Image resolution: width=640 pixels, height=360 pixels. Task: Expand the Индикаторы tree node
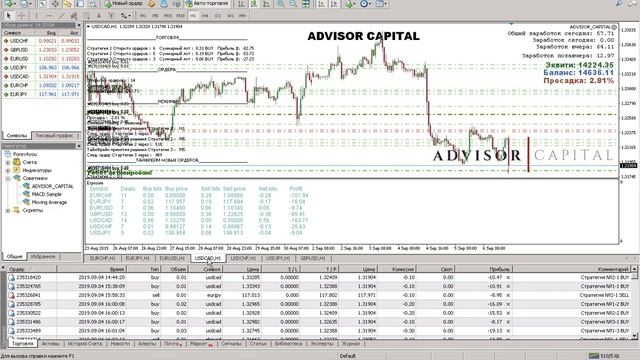8,170
